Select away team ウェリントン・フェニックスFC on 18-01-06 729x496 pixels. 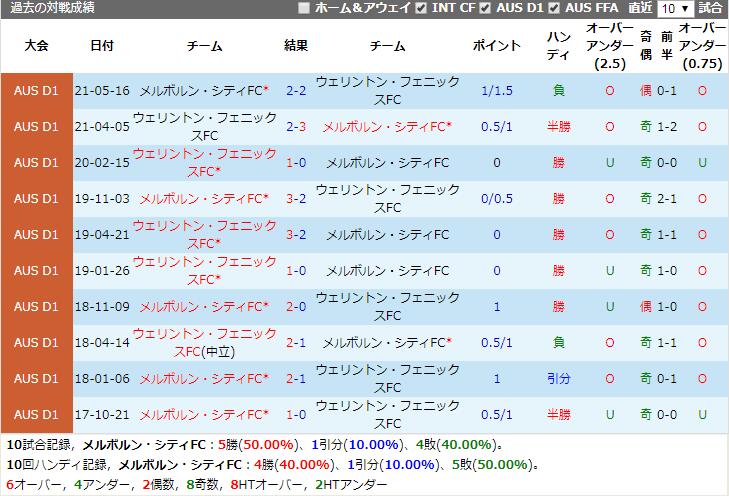pos(387,379)
